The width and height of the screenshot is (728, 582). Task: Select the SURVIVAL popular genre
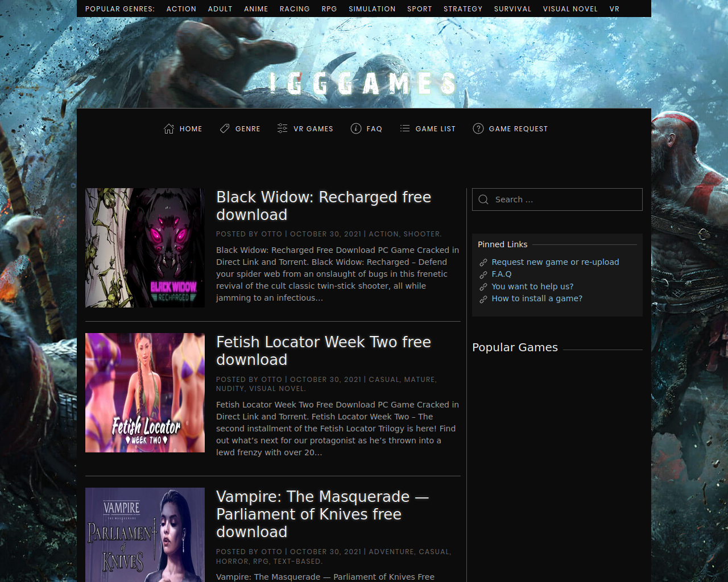point(512,9)
